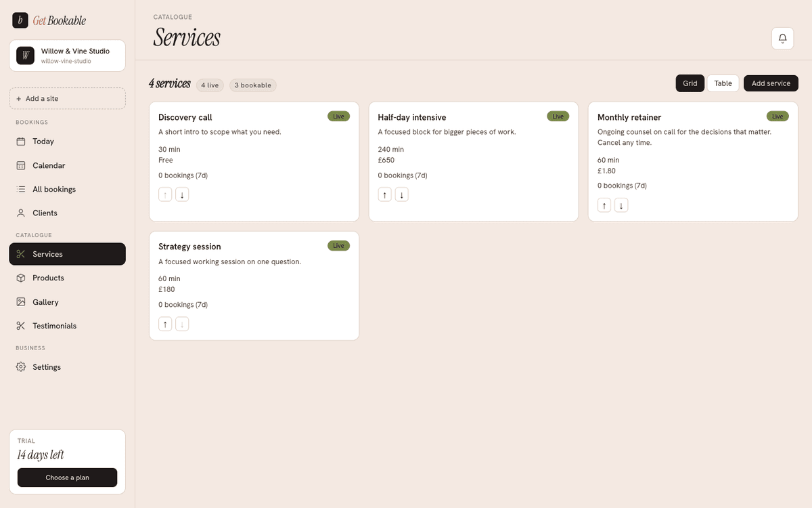Choose a plan for the trial

coord(67,478)
